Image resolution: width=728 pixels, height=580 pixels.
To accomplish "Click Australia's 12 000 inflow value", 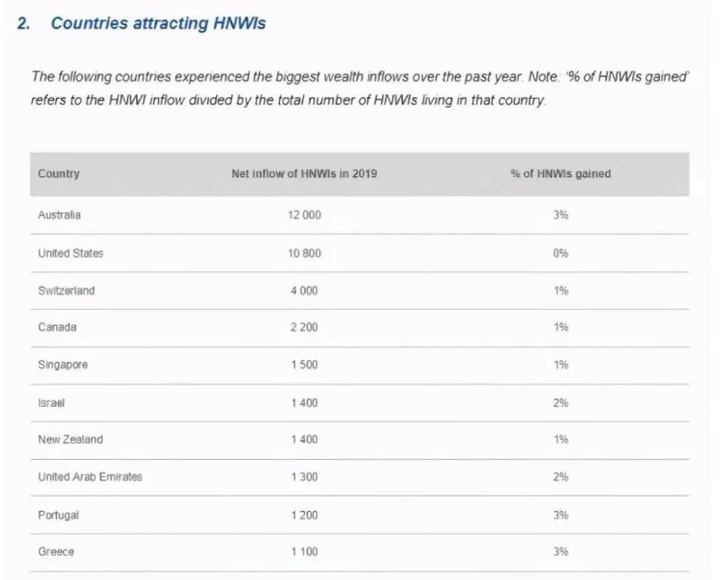I will pos(304,215).
